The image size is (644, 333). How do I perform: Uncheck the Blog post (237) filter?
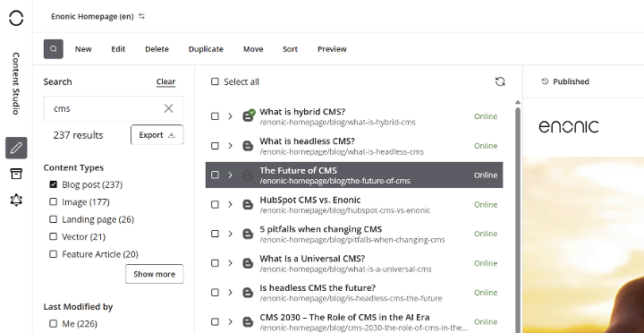[x=53, y=184]
